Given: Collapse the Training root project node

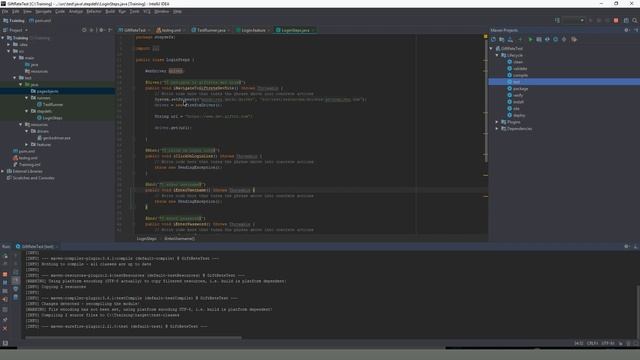Looking at the screenshot, I should (x=3, y=38).
